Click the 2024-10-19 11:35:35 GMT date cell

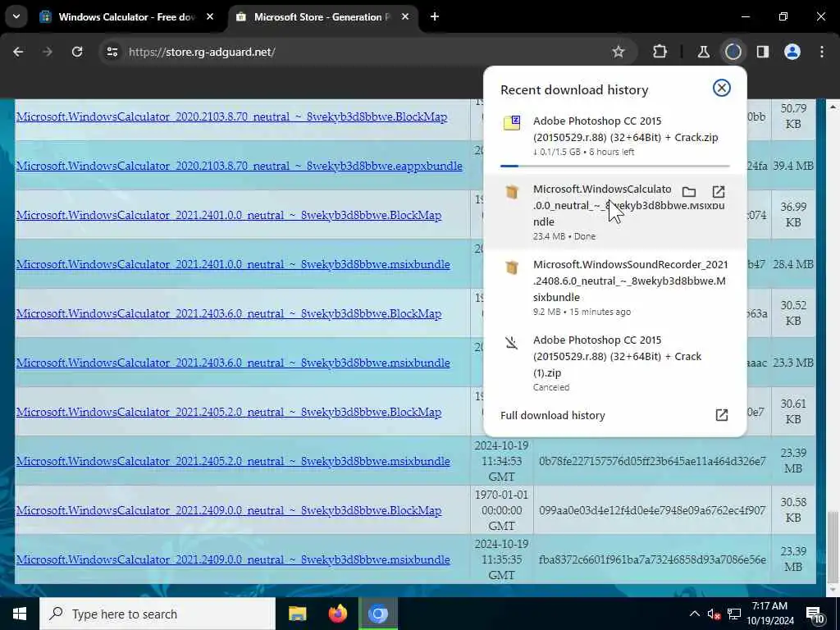(x=501, y=559)
